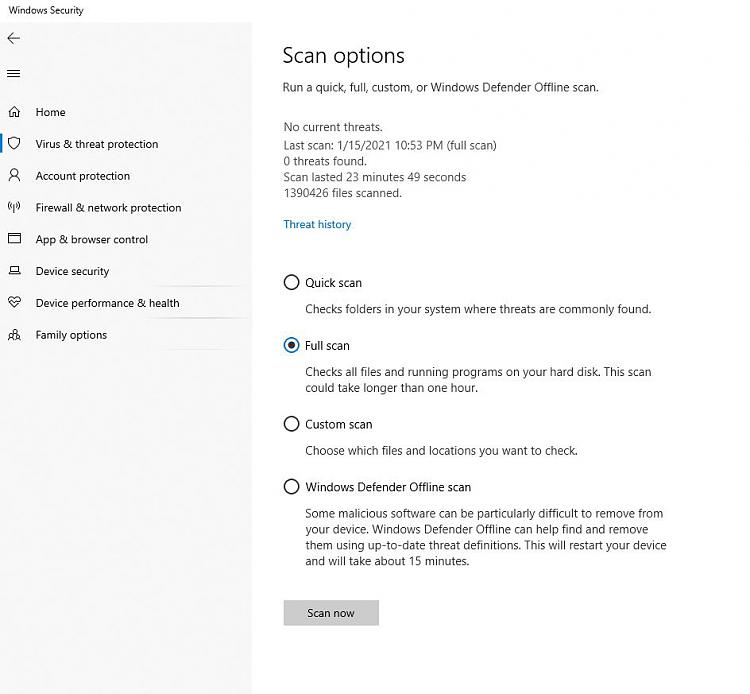750x694 pixels.
Task: Click the person icon for Account protection
Action: pyautogui.click(x=14, y=176)
